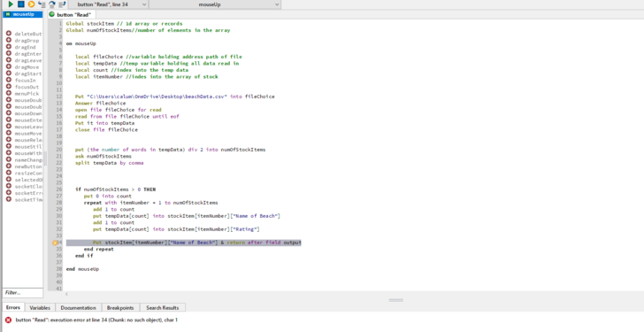
Task: Run the script with the green play icon
Action: tap(11, 4)
